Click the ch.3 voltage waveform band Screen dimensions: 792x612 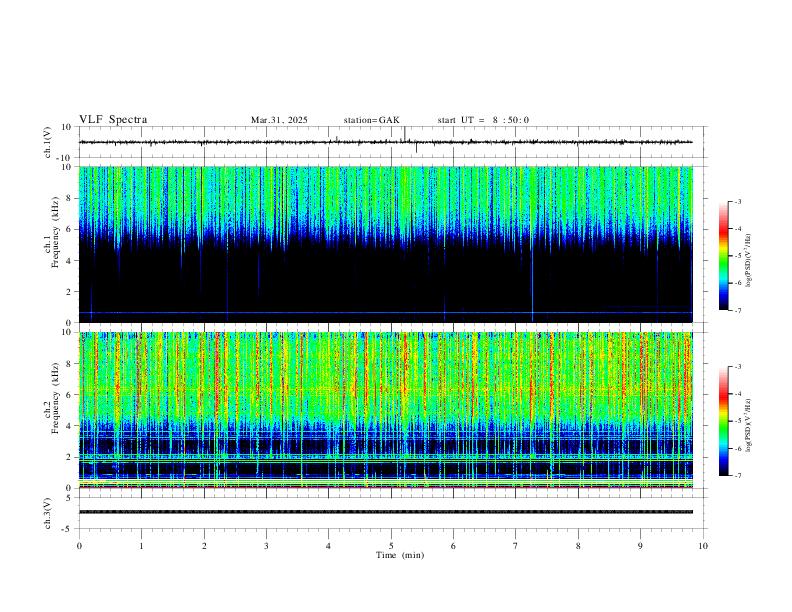coord(385,512)
